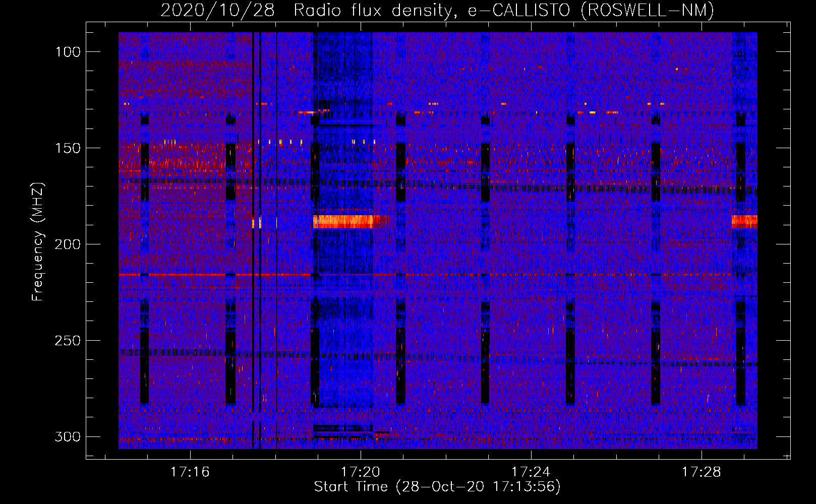Click the plot title "Radio flux density, e-CALLISTO"
Image resolution: width=816 pixels, height=504 pixels.
coord(432,10)
